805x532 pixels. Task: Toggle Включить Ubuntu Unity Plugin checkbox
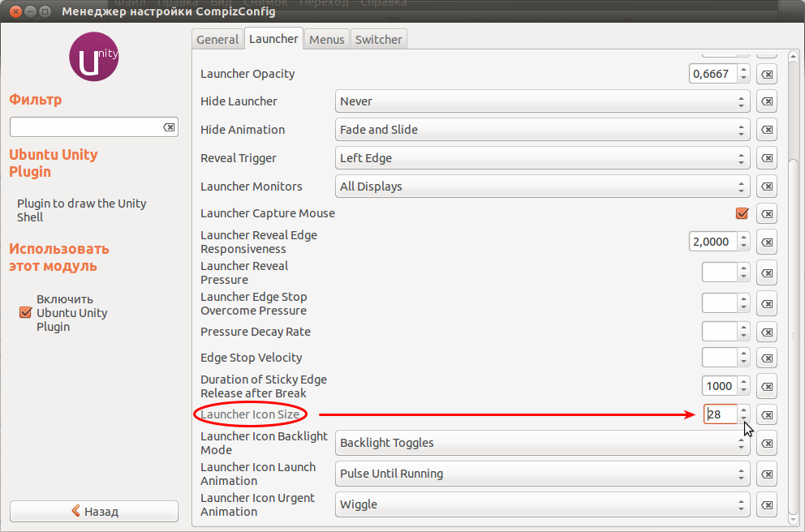(x=25, y=312)
